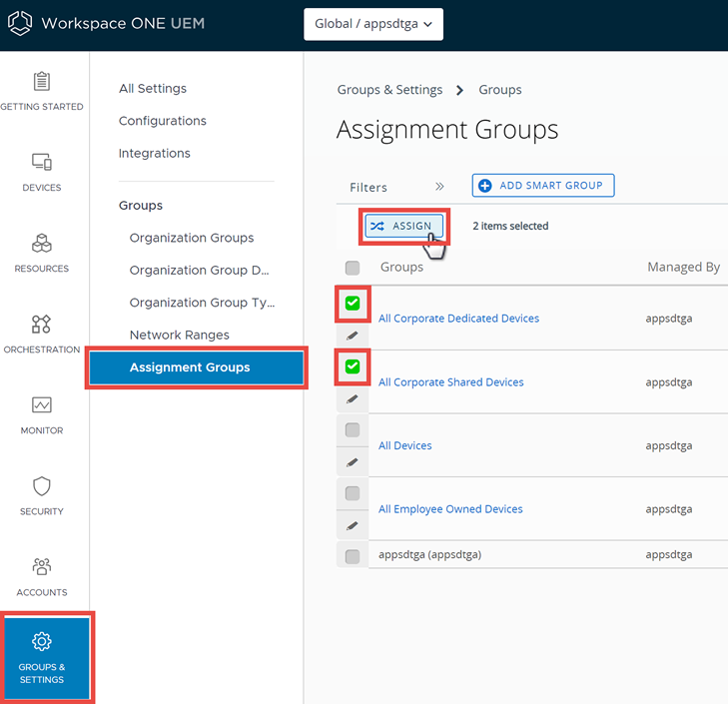Select Network Ranges menu item
This screenshot has width=728, height=704.
click(179, 335)
